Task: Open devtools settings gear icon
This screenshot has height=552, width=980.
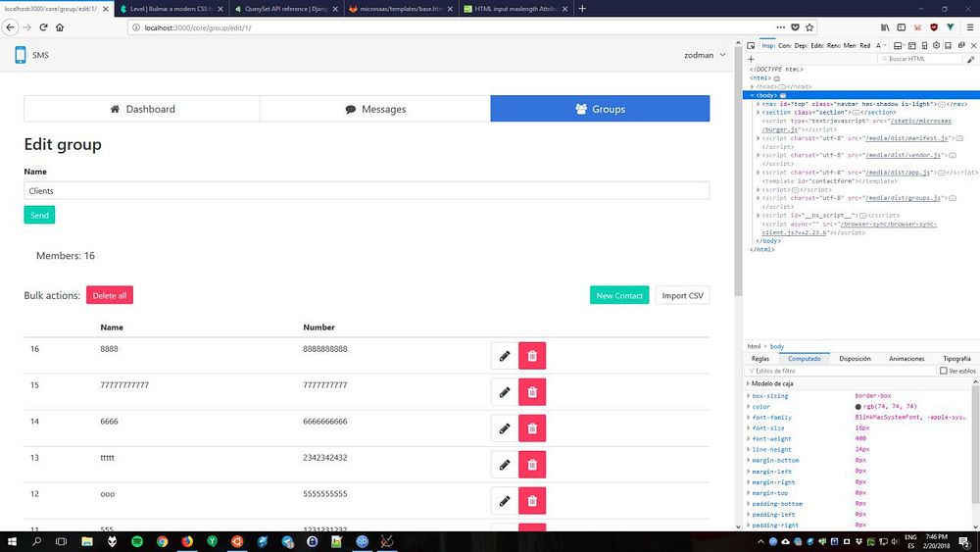Action: 936,46
